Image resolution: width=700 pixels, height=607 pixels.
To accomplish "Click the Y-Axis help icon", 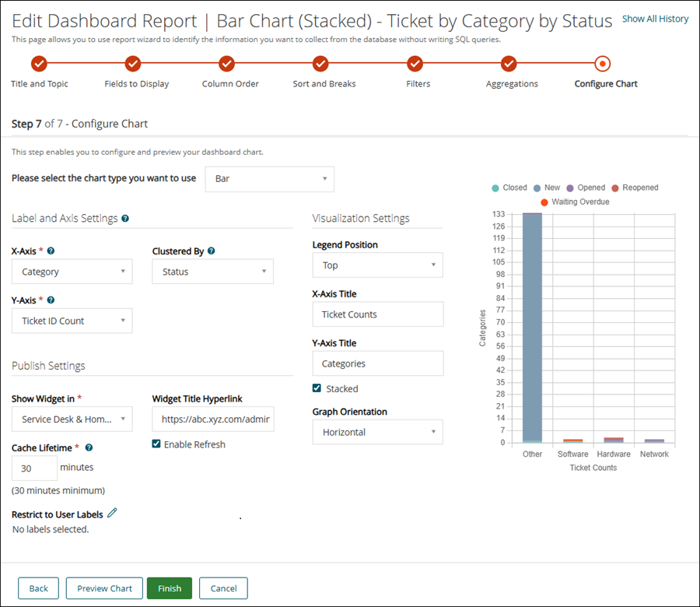I will click(51, 300).
